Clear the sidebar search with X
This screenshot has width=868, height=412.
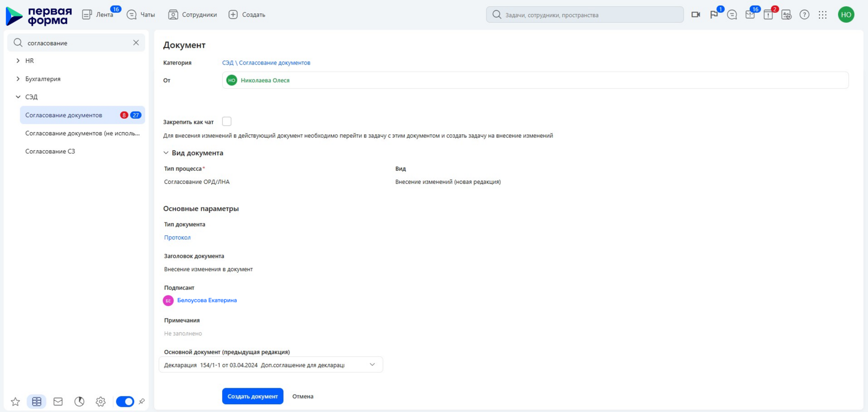pyautogui.click(x=136, y=43)
